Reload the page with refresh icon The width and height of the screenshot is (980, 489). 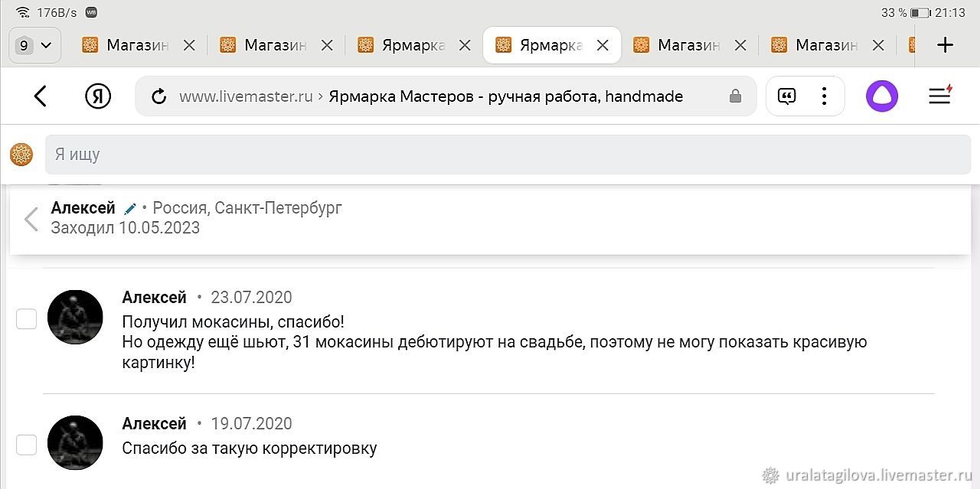(x=159, y=96)
